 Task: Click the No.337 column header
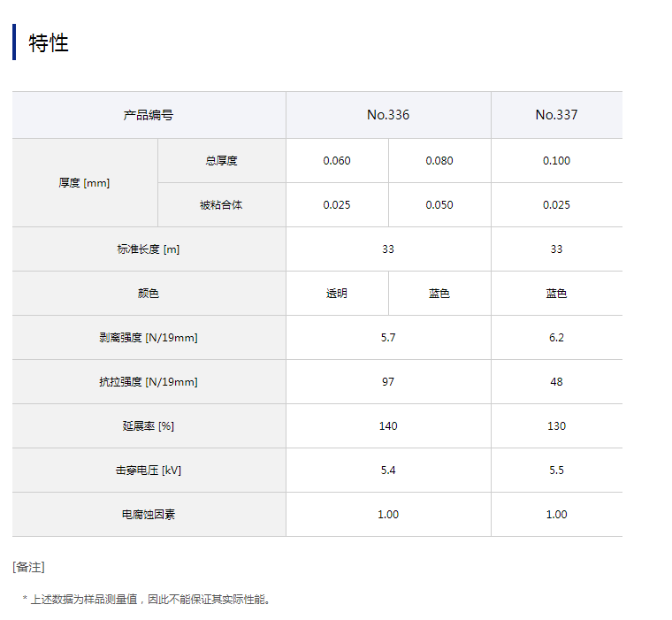pyautogui.click(x=556, y=115)
